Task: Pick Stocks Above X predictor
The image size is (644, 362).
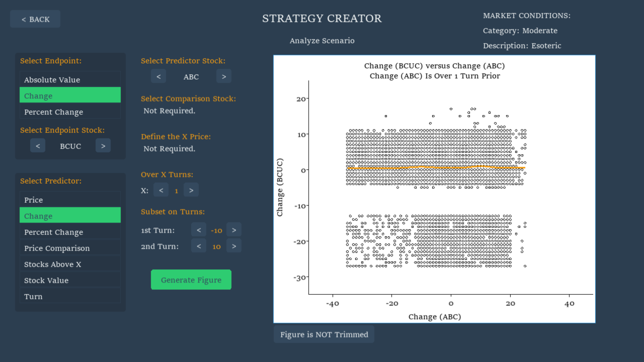Action: (70, 264)
